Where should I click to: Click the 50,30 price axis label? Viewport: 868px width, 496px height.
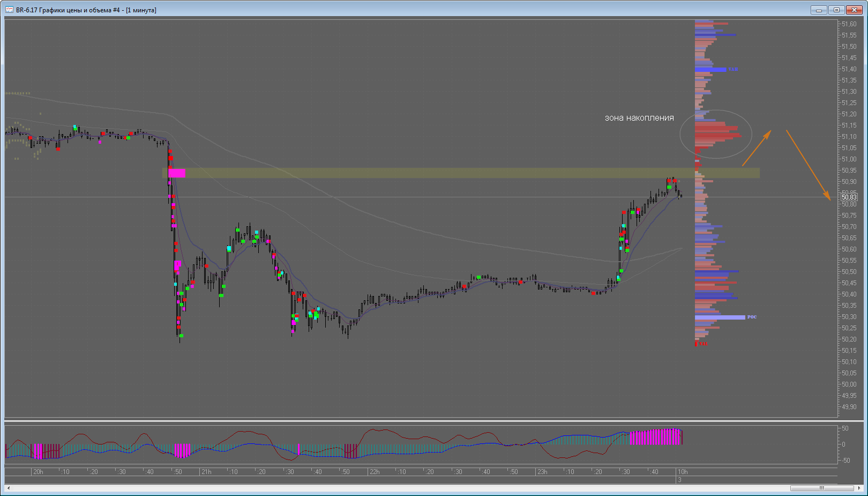tap(849, 317)
